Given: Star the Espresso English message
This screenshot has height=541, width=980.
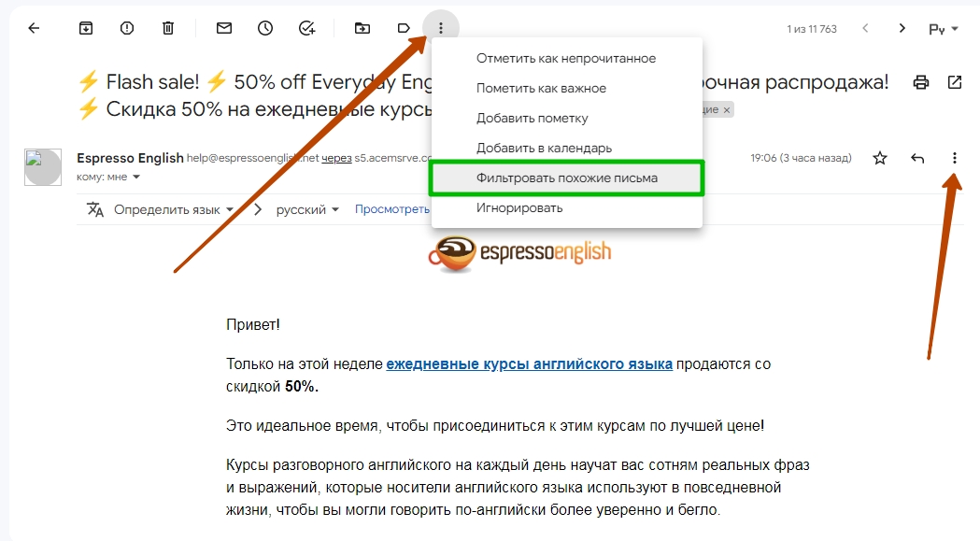Looking at the screenshot, I should pos(880,158).
